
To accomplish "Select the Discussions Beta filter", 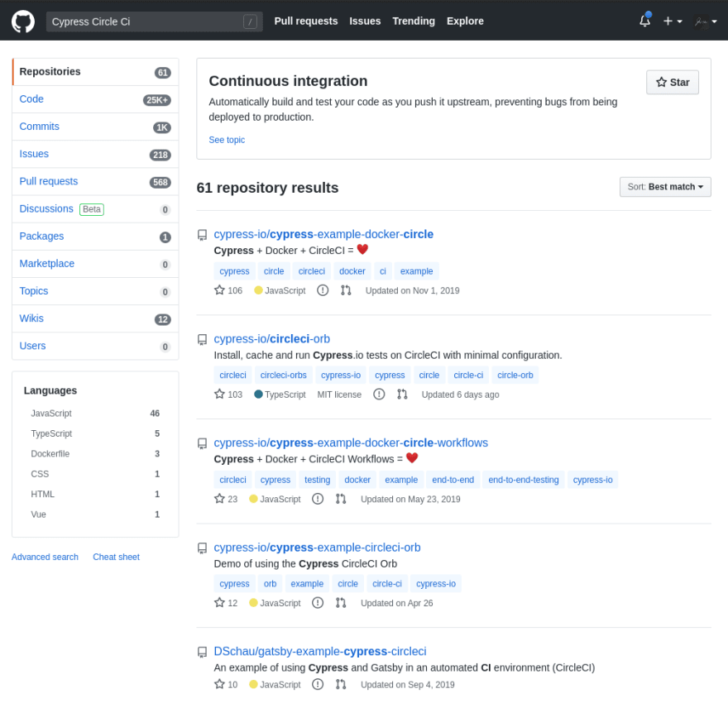I will (95, 209).
